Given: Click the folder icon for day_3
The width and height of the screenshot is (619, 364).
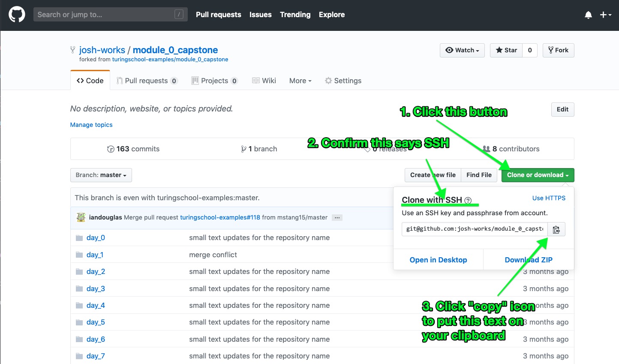Looking at the screenshot, I should [x=79, y=289].
